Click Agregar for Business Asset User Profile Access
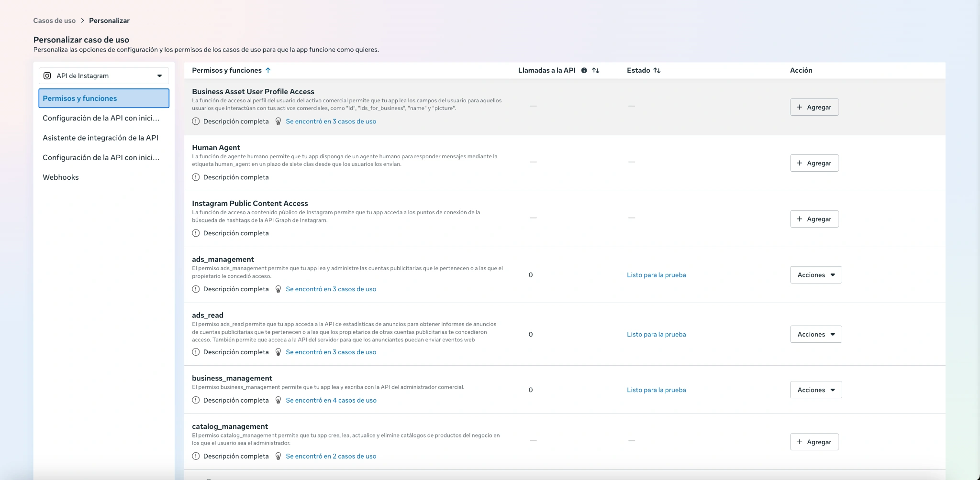 (814, 107)
